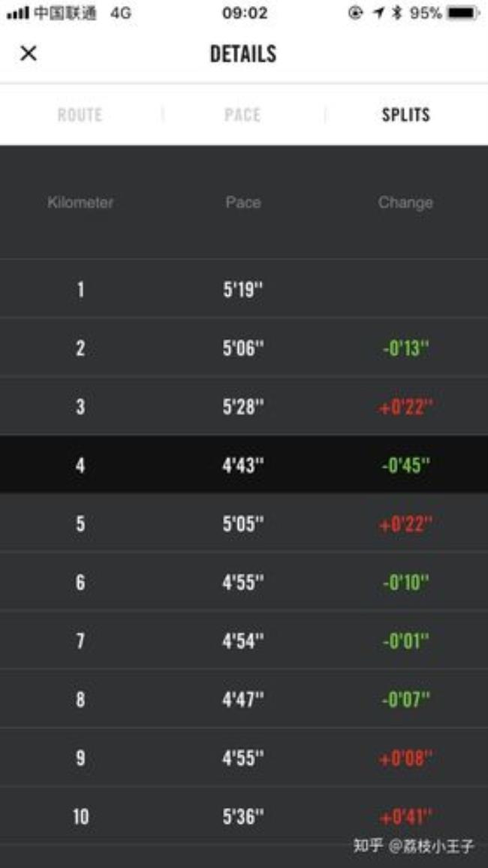
Task: Select kilometer 8 row with 4'47'' pace
Action: [x=244, y=698]
